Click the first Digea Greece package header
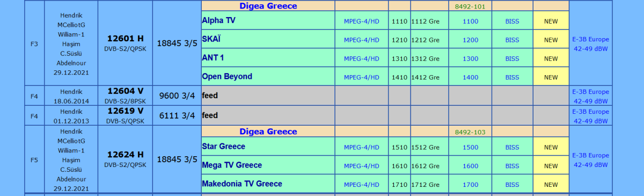The width and height of the screenshot is (644, 196). click(268, 6)
